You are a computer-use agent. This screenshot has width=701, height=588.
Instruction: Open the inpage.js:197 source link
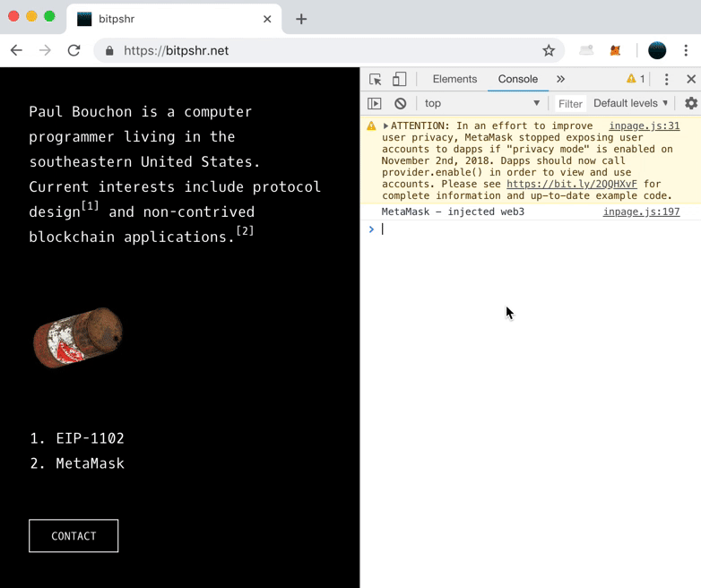pyautogui.click(x=641, y=212)
